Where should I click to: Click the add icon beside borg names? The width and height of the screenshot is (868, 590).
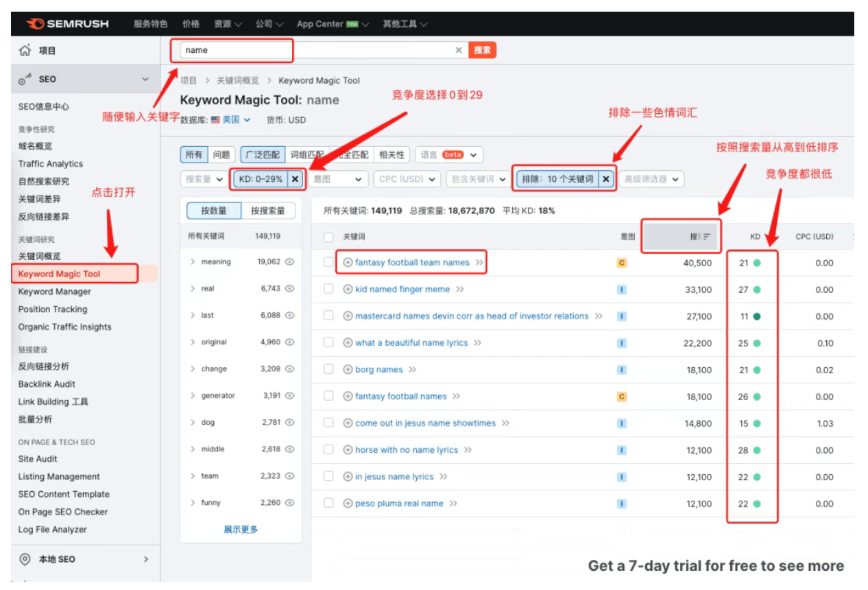(349, 369)
